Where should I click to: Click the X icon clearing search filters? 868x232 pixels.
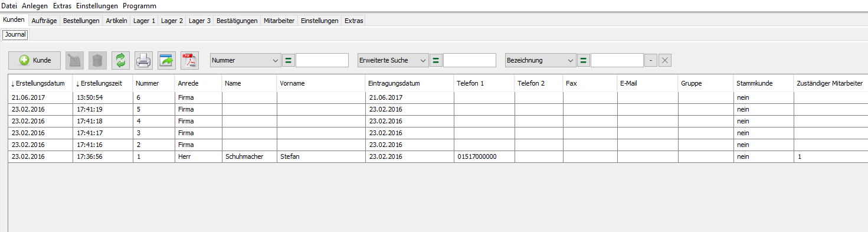pyautogui.click(x=665, y=60)
